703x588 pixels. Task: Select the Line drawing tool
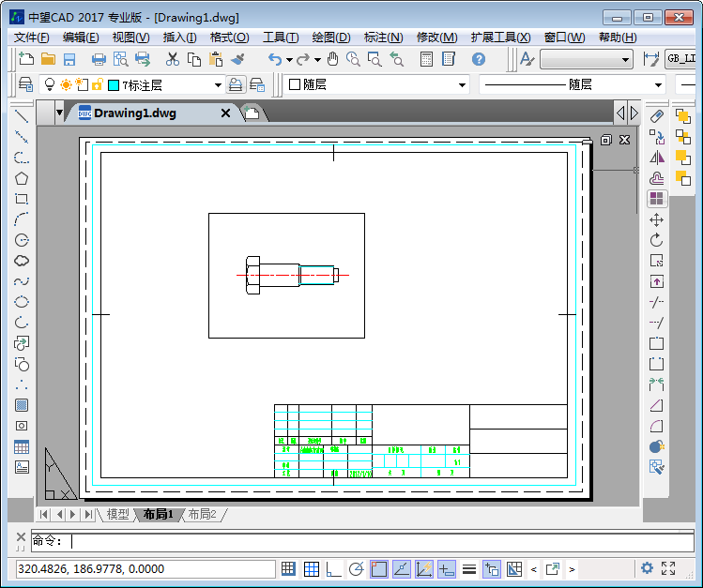click(22, 116)
